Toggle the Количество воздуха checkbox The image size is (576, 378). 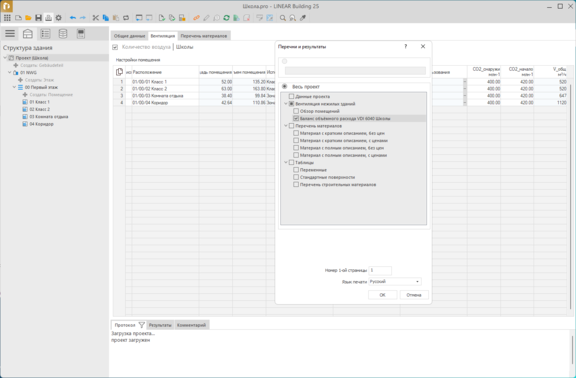(x=115, y=47)
